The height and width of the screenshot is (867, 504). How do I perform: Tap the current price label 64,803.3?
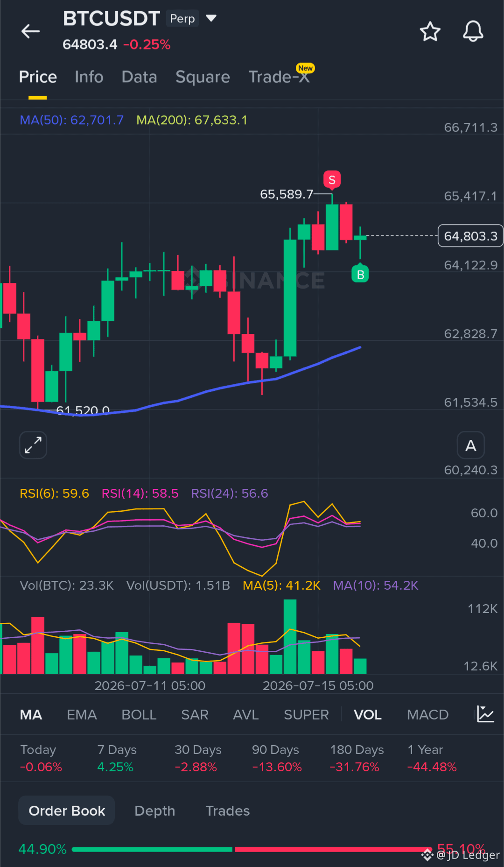tap(470, 236)
